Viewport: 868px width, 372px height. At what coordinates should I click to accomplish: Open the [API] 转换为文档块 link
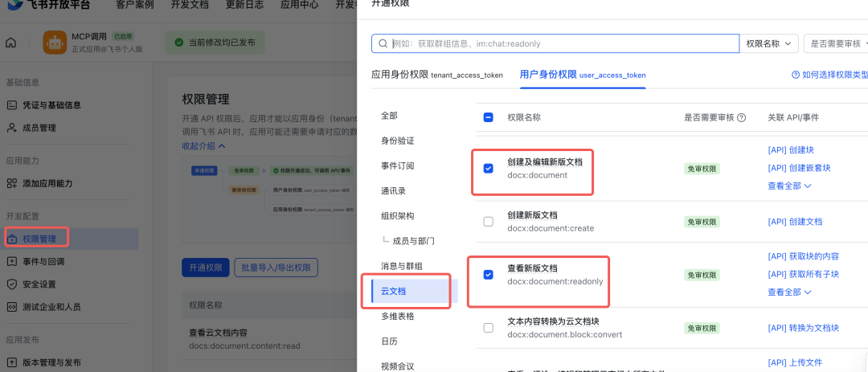click(x=803, y=328)
